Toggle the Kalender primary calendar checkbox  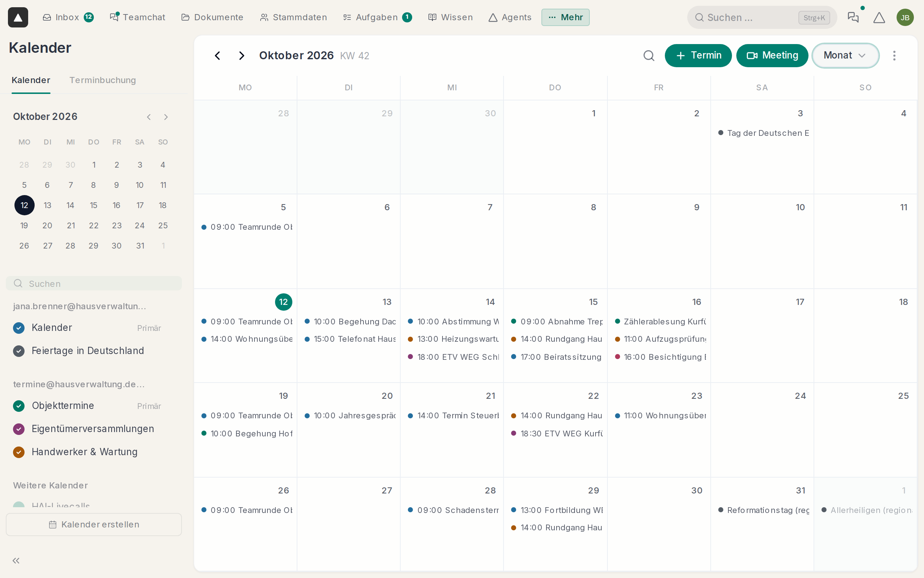[x=19, y=328]
